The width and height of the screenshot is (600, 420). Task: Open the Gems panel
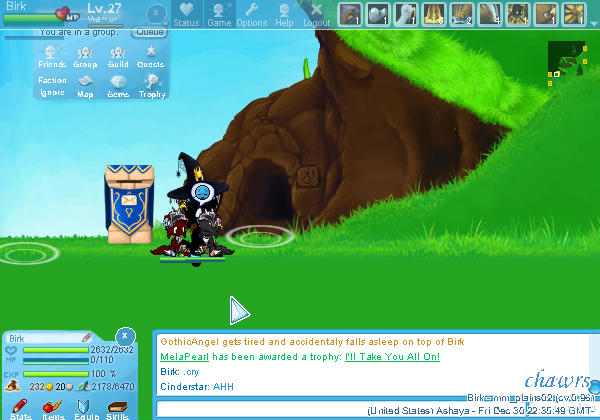[x=118, y=86]
